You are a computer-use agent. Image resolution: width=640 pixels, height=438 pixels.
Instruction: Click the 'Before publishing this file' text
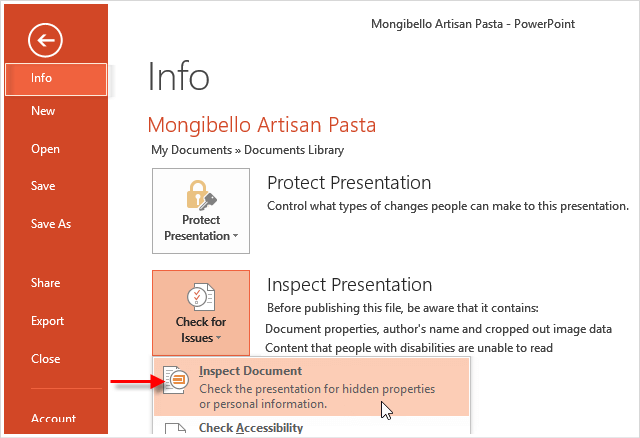point(403,308)
